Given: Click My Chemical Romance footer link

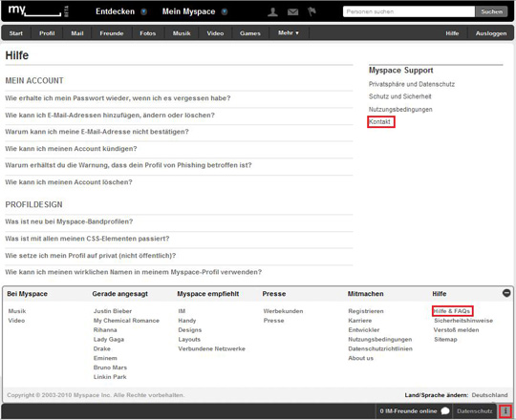Looking at the screenshot, I should [x=126, y=321].
